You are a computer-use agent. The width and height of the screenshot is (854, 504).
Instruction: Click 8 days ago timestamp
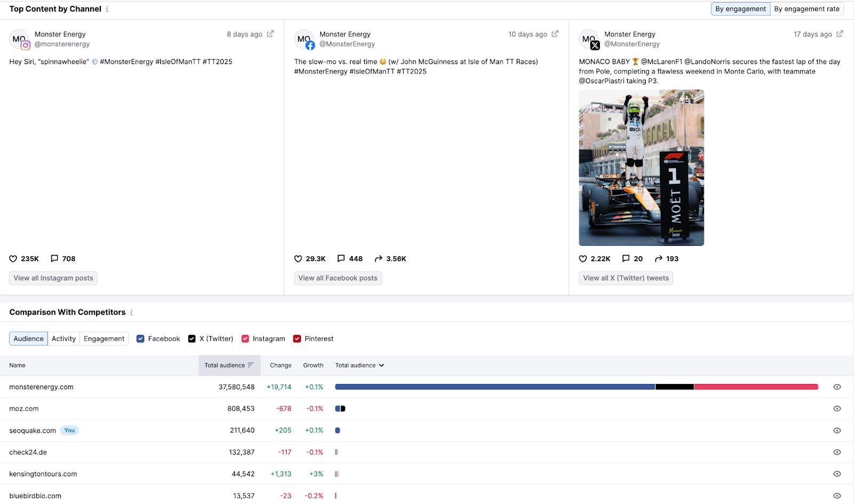coord(244,34)
